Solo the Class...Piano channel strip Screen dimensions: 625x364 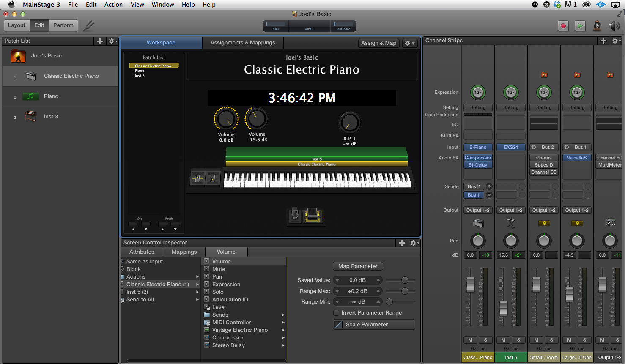(485, 340)
